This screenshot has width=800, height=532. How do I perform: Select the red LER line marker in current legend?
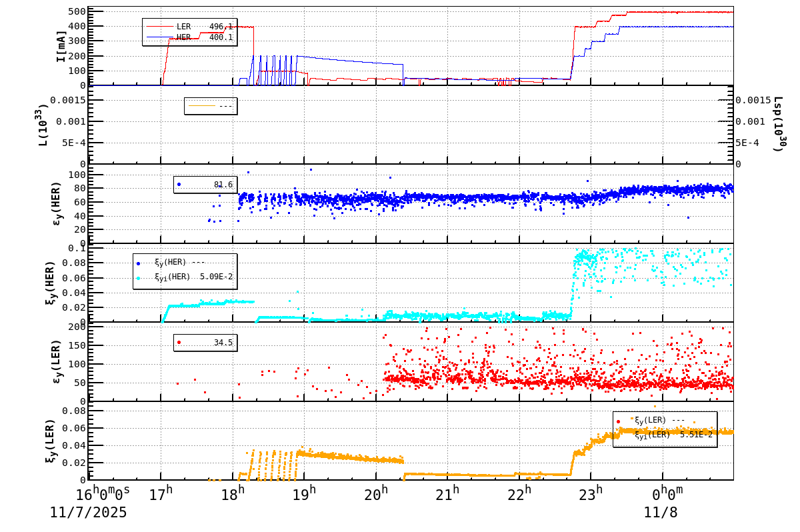[x=160, y=27]
